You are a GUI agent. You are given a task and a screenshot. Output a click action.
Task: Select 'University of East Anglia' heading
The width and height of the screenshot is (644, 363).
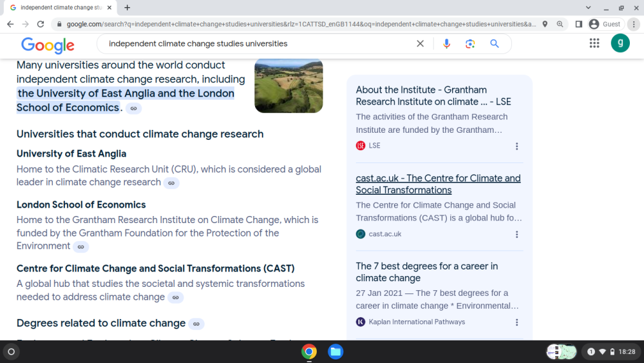71,153
